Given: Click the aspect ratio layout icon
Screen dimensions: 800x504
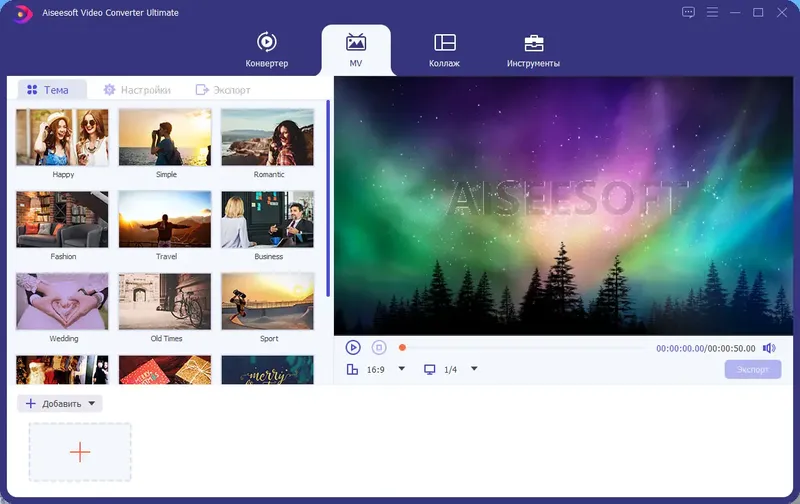Looking at the screenshot, I should (352, 369).
